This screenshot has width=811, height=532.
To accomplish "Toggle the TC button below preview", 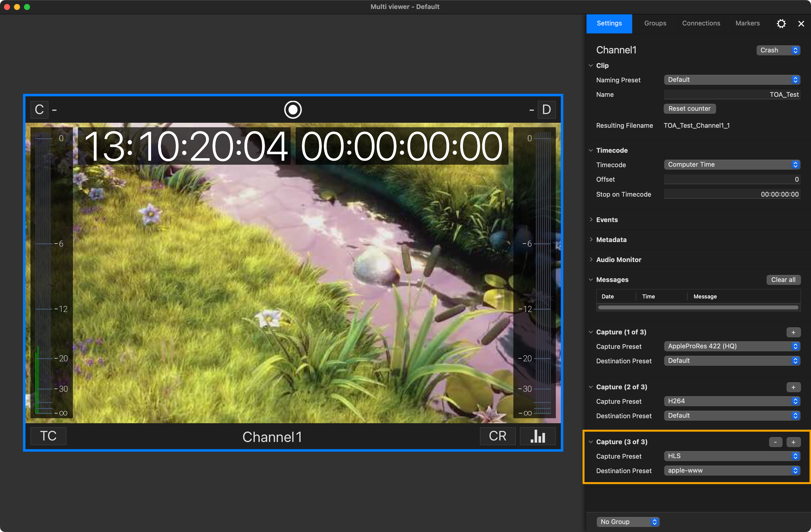I will pos(48,436).
